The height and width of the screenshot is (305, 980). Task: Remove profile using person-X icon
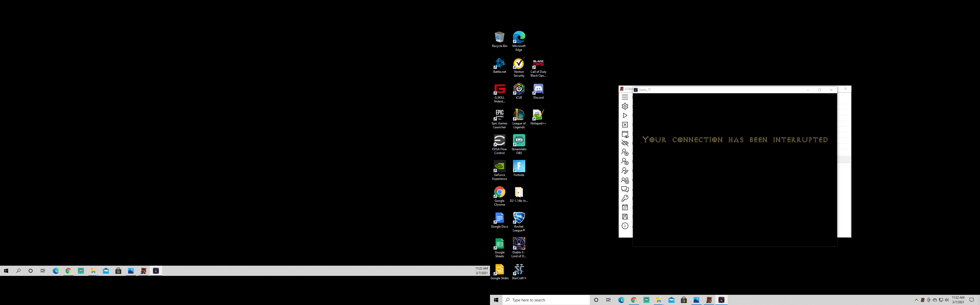coord(625,161)
